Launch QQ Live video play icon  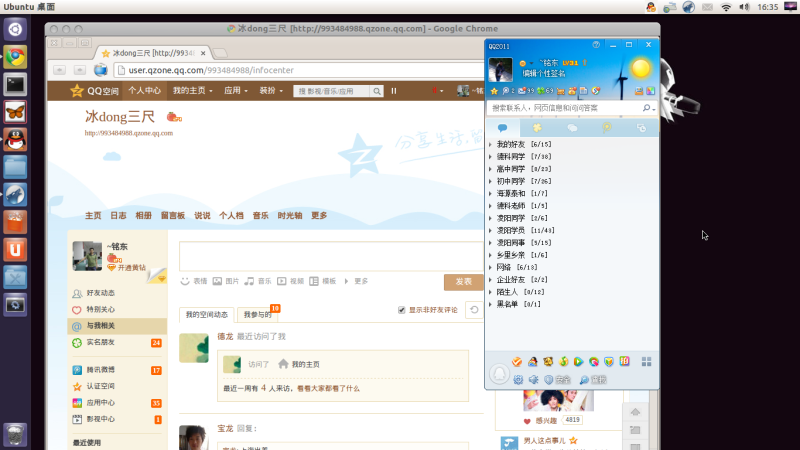(x=579, y=362)
